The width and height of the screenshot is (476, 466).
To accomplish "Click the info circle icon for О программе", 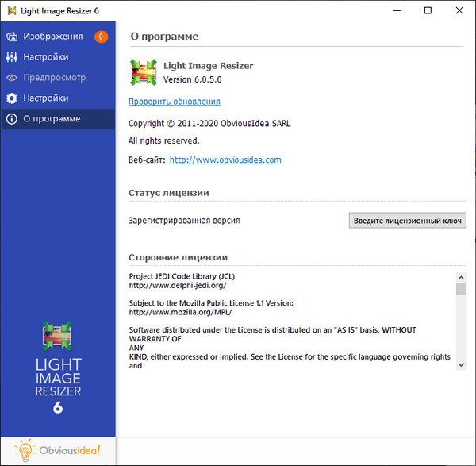I will click(x=12, y=119).
